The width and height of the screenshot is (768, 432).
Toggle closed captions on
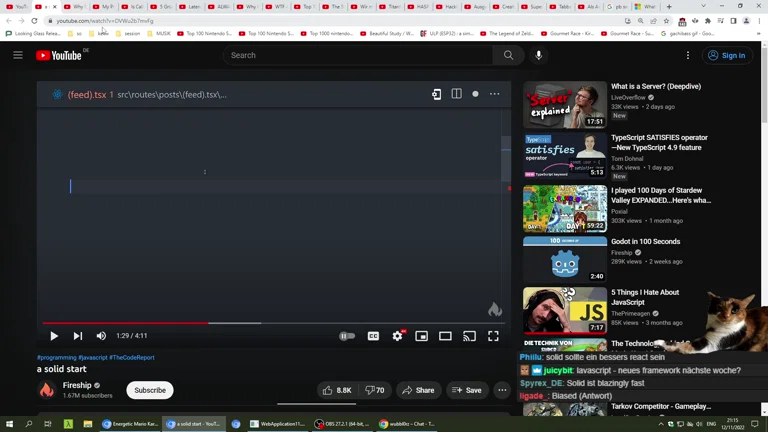coord(373,336)
